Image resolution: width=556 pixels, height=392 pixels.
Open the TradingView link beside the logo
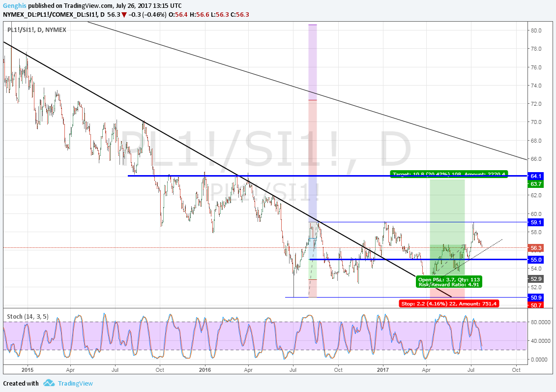coord(75,384)
